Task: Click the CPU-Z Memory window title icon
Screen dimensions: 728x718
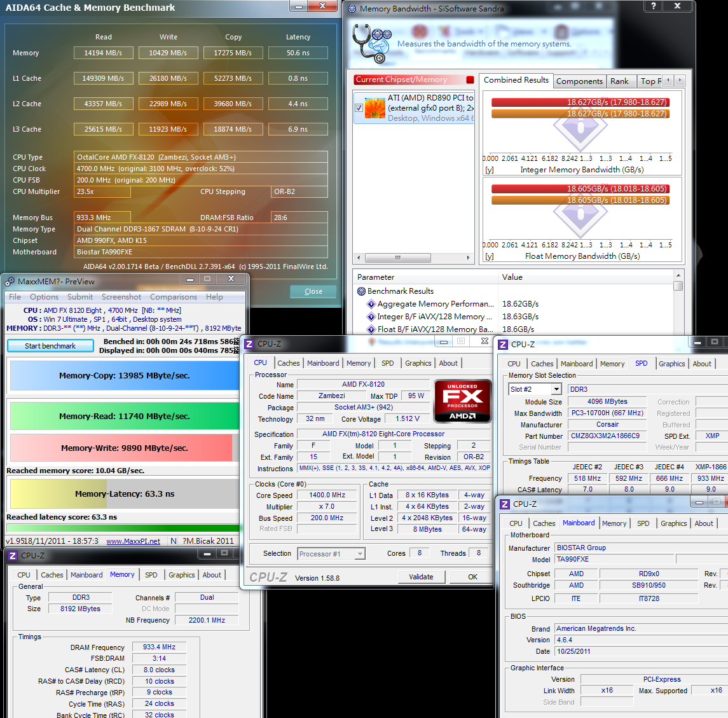Action: (x=13, y=555)
